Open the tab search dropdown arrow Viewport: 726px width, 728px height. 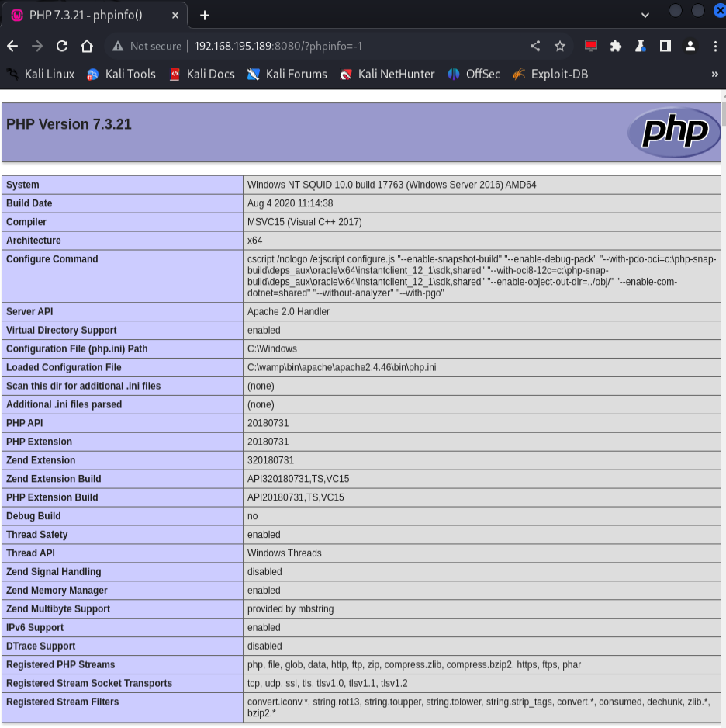pyautogui.click(x=645, y=14)
